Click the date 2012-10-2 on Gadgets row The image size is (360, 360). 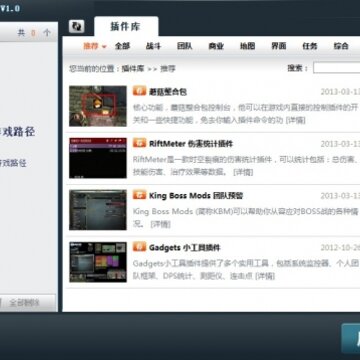pos(340,248)
